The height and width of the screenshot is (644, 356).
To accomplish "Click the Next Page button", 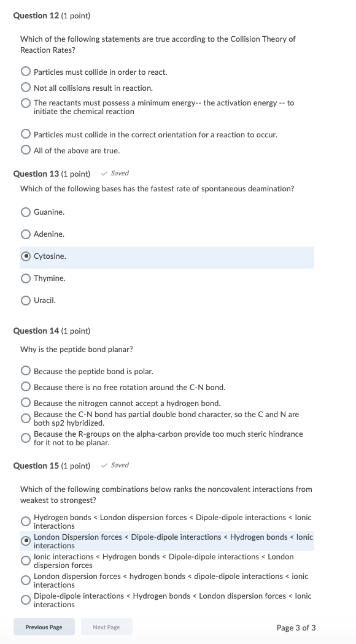I will [106, 627].
